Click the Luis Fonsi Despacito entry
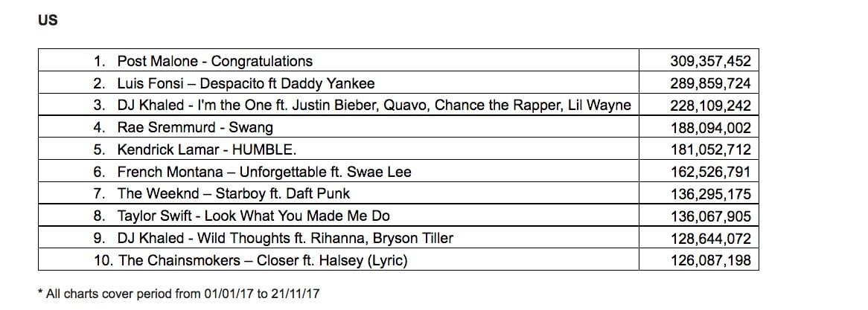 tap(246, 83)
